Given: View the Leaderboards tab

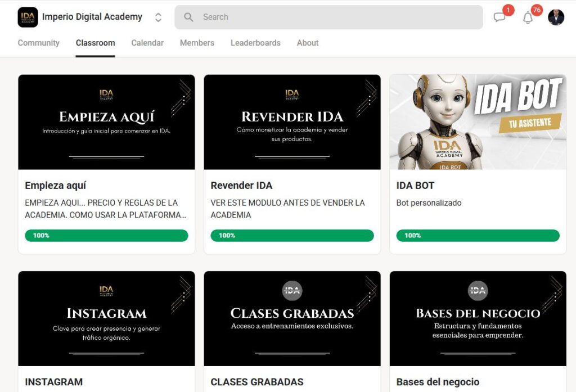Looking at the screenshot, I should pos(255,43).
